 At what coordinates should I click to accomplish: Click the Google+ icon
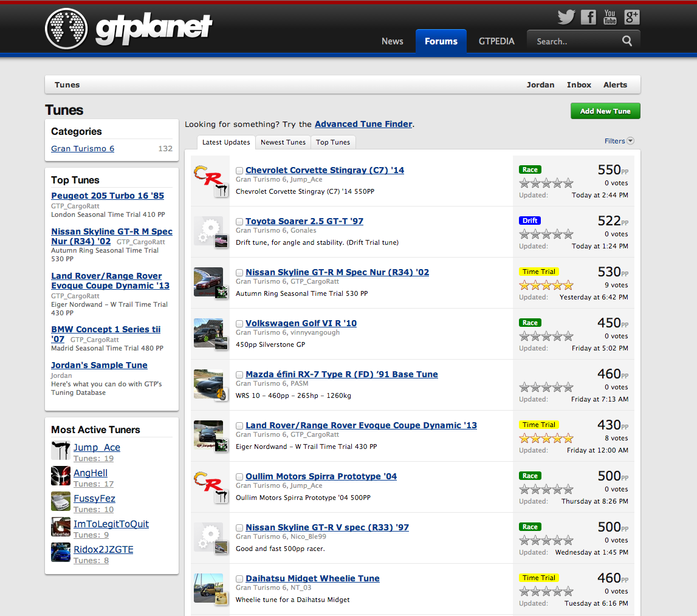click(x=631, y=17)
